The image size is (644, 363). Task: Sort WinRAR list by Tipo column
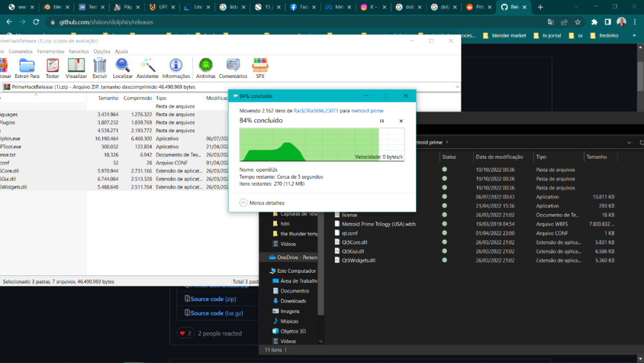161,98
